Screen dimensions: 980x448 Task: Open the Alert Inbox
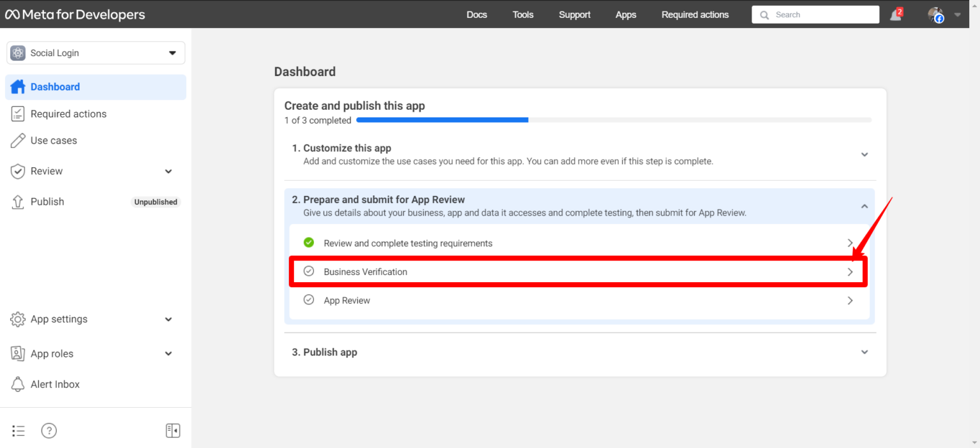(55, 384)
